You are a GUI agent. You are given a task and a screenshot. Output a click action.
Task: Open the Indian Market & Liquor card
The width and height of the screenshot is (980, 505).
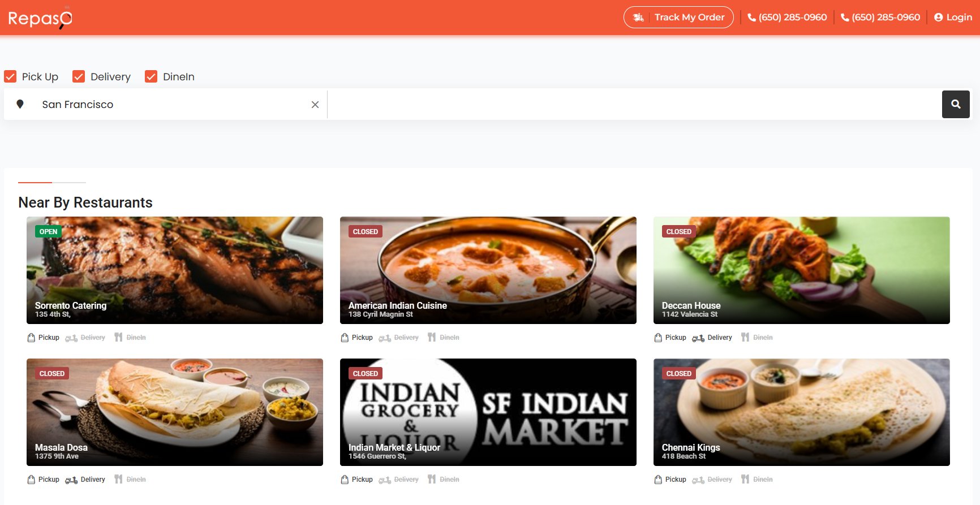tap(488, 412)
